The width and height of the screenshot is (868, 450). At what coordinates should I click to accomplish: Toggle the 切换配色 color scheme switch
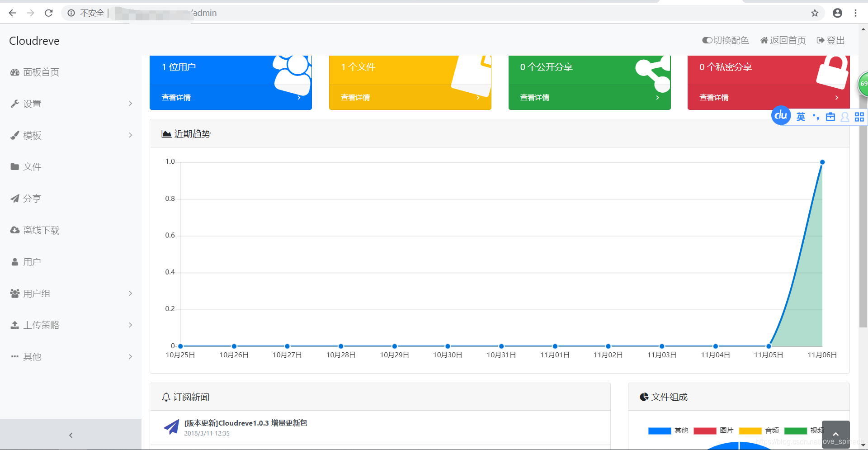pyautogui.click(x=707, y=40)
